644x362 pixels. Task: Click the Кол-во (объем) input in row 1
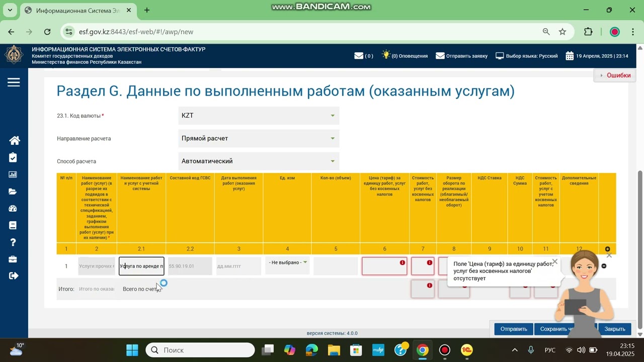[336, 266]
